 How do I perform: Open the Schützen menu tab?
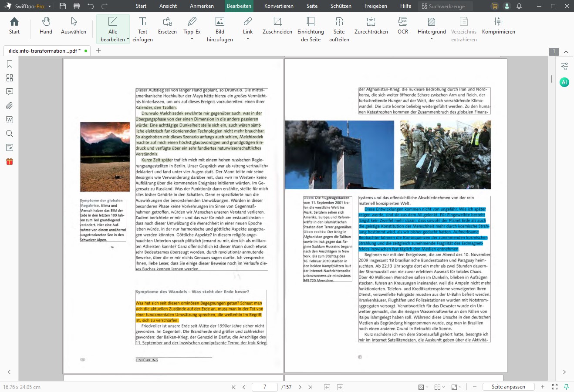(341, 6)
